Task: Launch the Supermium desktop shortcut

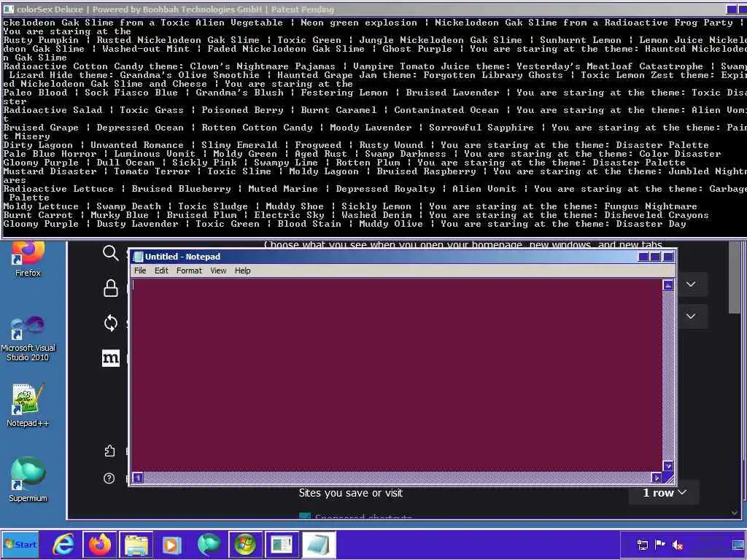Action: 28,480
